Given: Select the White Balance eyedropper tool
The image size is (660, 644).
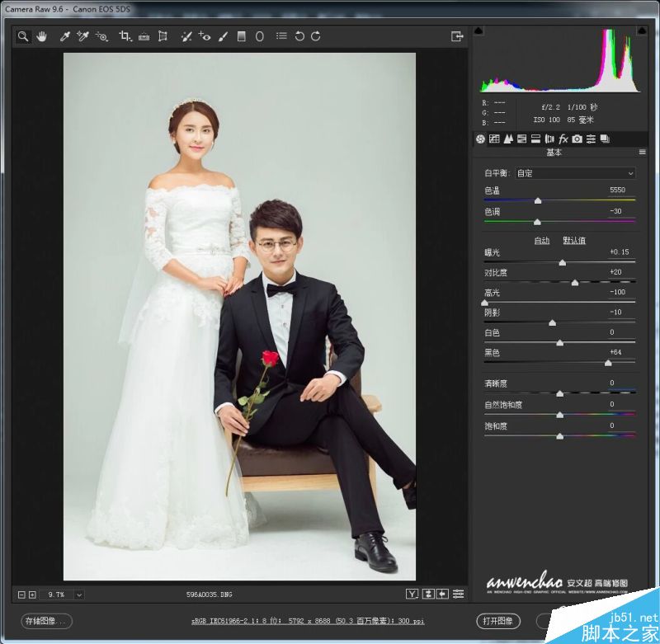Looking at the screenshot, I should pos(65,36).
